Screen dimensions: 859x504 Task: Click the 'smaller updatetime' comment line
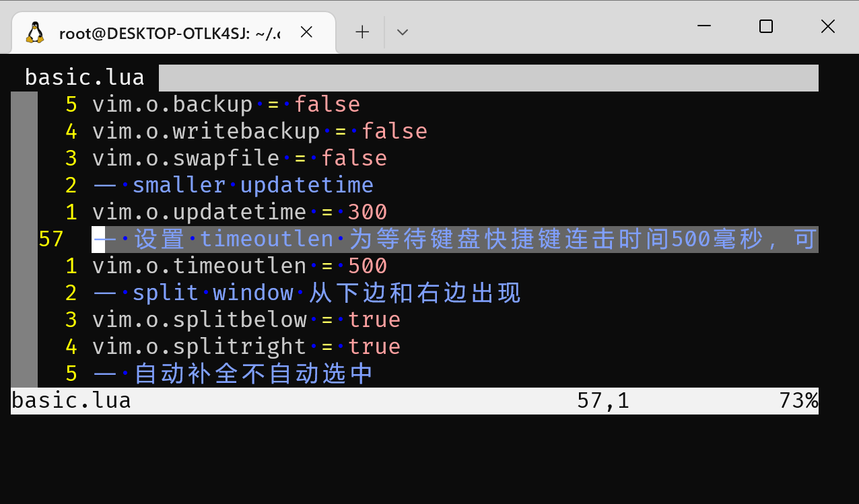click(x=252, y=185)
